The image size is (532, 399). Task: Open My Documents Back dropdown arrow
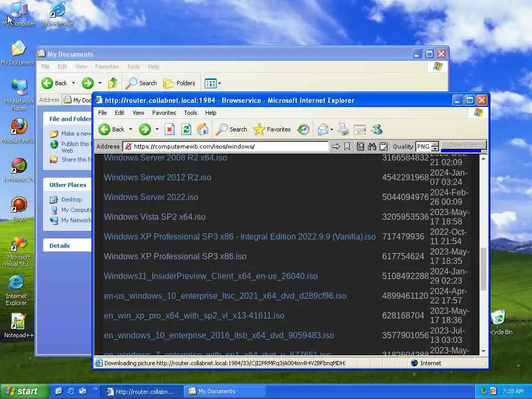(73, 83)
